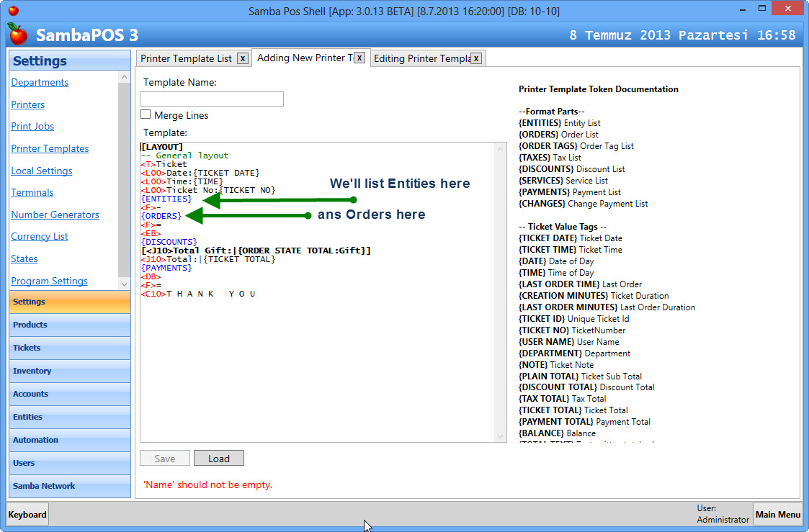Close the Adding New Printer Template tab
Screen dimensions: 809x532
359,58
